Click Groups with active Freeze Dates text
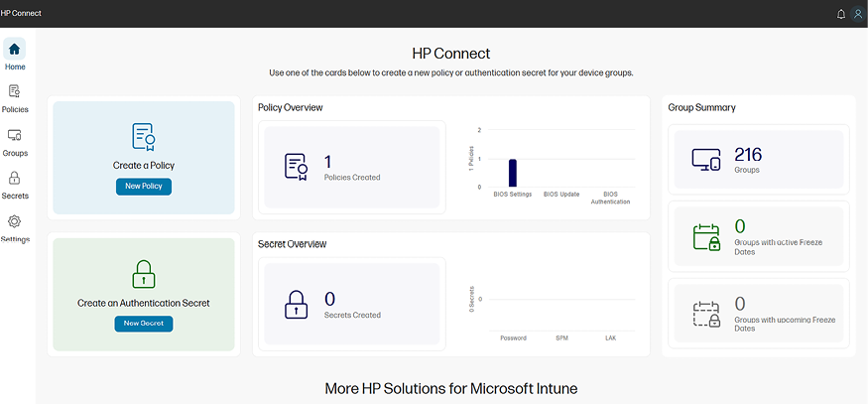Screen dimensions: 868x404 click(779, 247)
